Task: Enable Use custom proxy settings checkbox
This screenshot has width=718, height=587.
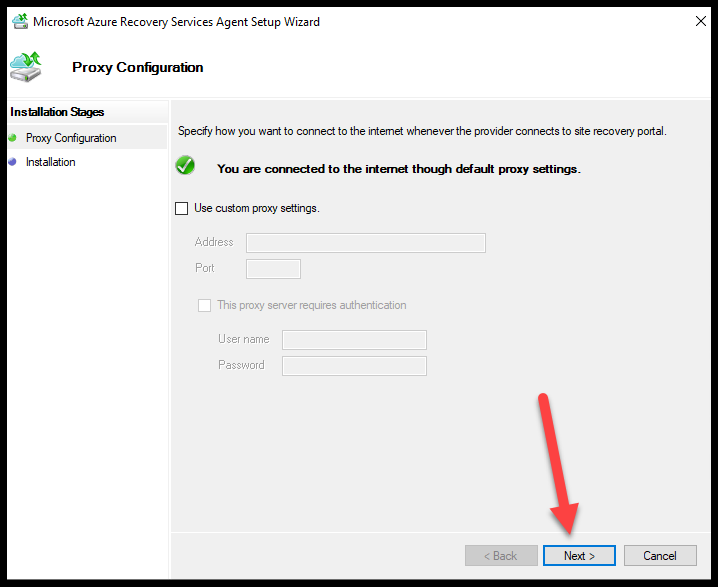Action: click(181, 208)
